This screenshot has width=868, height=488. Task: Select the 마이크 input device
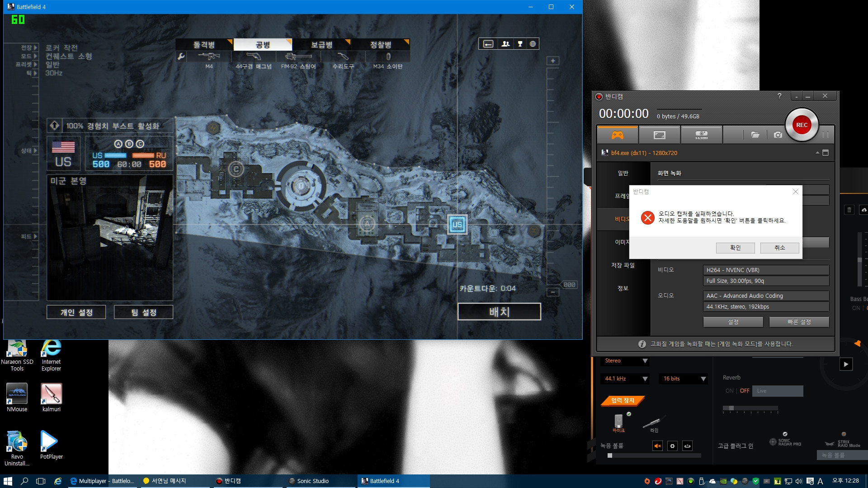point(618,423)
